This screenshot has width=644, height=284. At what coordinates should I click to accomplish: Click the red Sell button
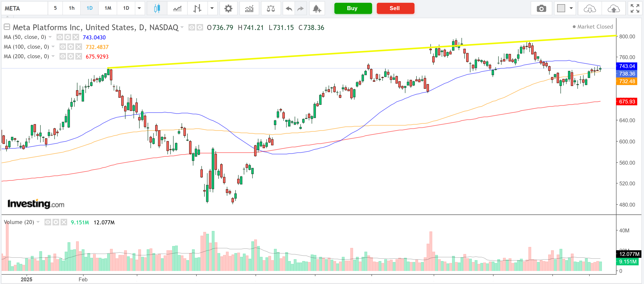[x=395, y=8]
